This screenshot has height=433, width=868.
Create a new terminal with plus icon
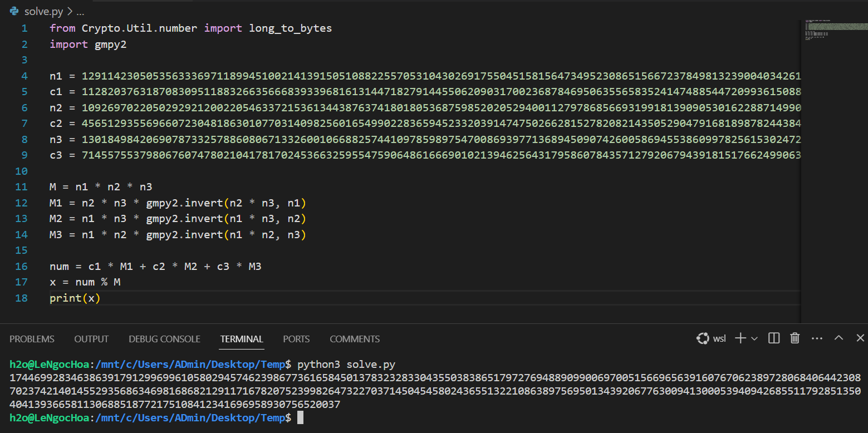pyautogui.click(x=740, y=338)
